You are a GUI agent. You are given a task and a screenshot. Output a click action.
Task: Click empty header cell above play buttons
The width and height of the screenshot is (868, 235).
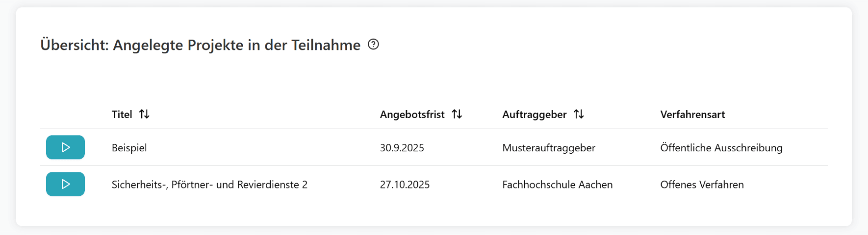coord(69,115)
